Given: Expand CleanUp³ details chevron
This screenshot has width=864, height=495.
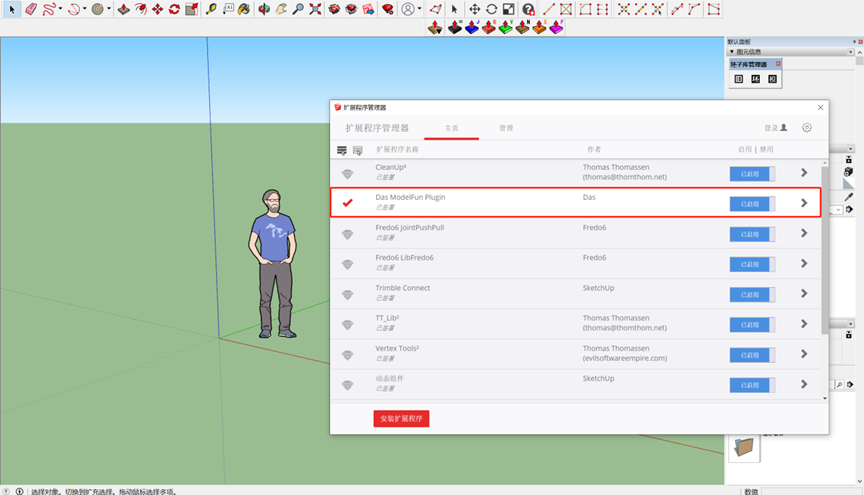Looking at the screenshot, I should tap(804, 173).
